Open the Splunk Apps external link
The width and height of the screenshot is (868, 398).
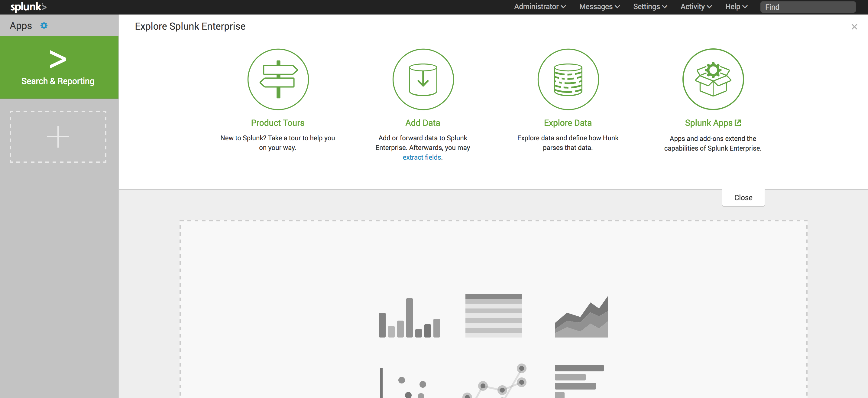[713, 123]
